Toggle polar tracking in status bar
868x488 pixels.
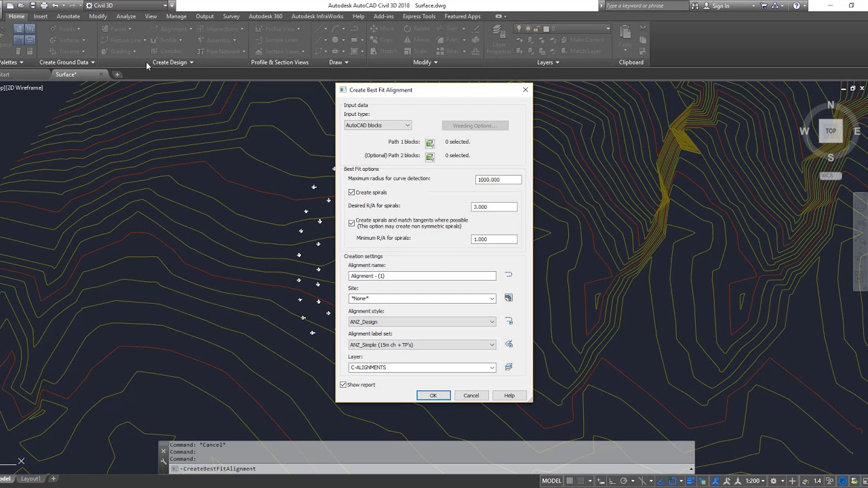[x=624, y=481]
